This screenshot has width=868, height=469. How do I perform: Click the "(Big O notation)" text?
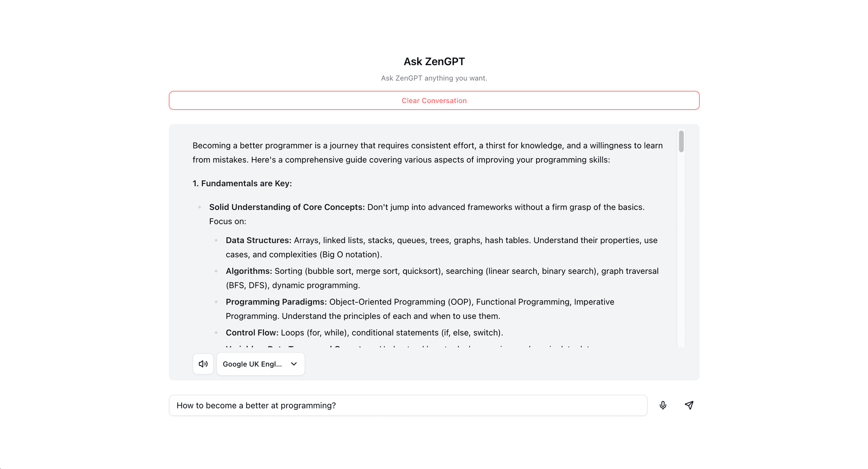tap(351, 254)
